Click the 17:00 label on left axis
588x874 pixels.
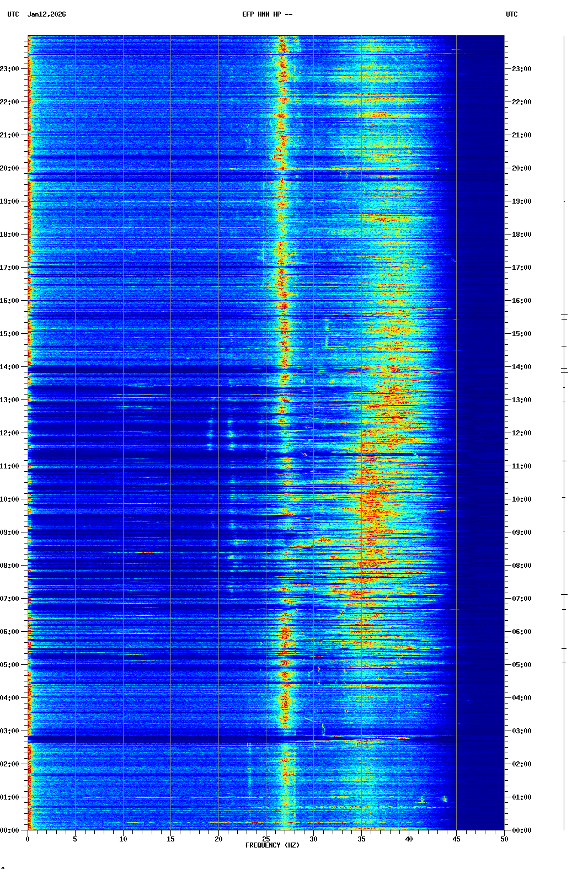10,268
